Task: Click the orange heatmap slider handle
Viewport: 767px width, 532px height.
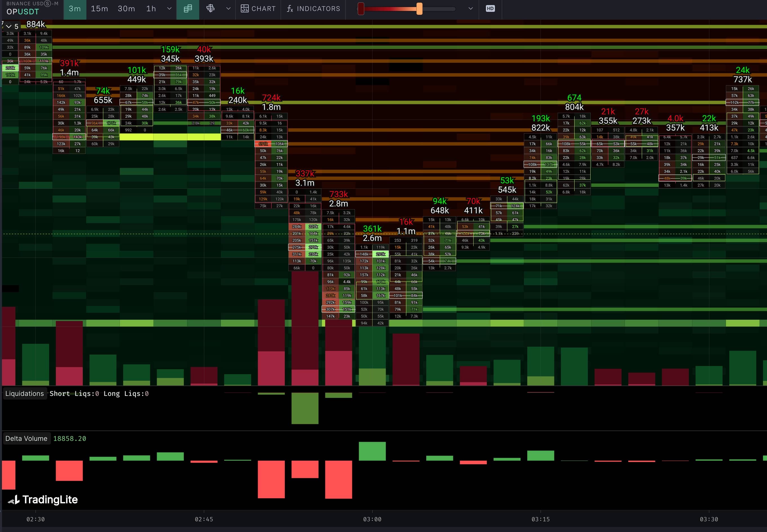Action: point(419,9)
